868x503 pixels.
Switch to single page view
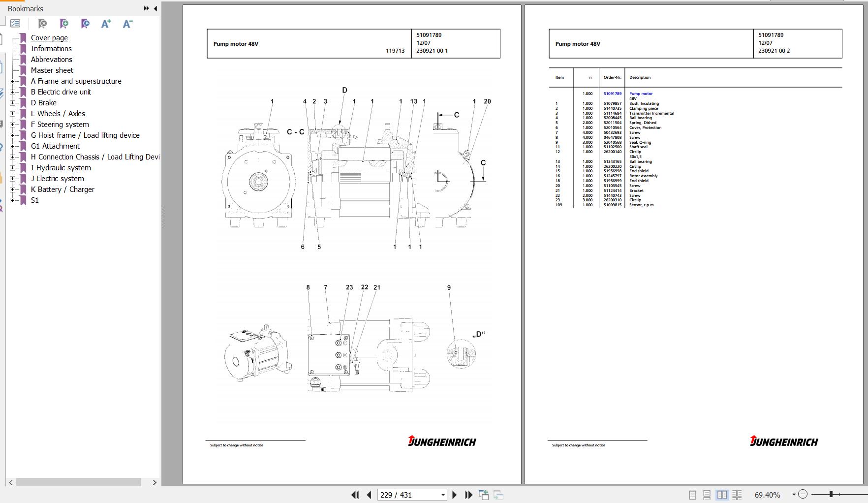click(692, 495)
